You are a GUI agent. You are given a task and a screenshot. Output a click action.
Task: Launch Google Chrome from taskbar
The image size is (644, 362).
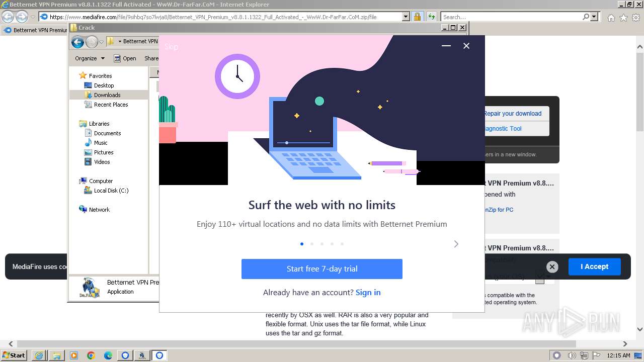point(91,355)
